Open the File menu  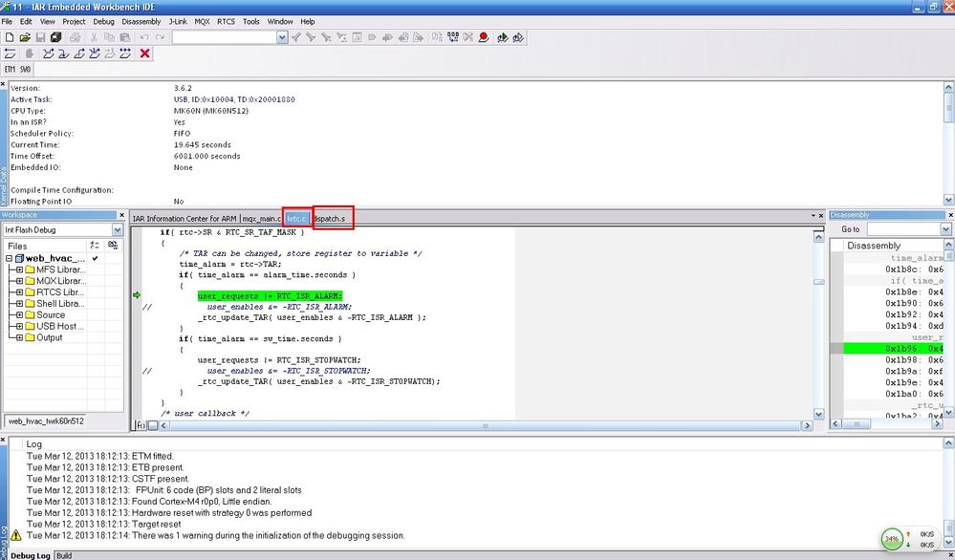[7, 21]
